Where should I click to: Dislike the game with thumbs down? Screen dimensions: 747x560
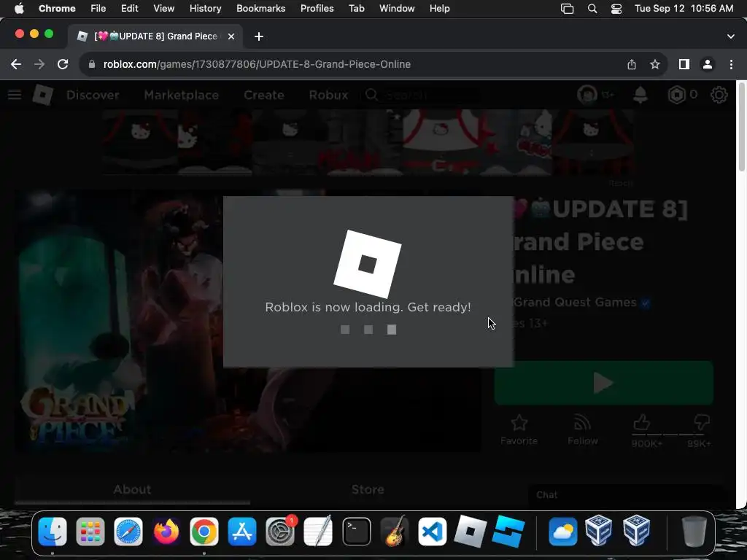701,423
